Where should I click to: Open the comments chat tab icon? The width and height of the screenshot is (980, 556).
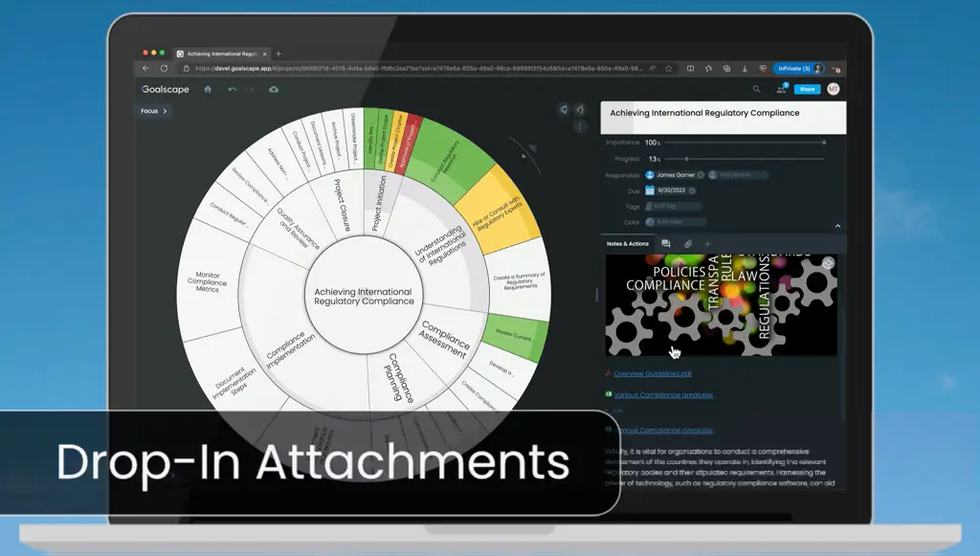click(x=666, y=244)
